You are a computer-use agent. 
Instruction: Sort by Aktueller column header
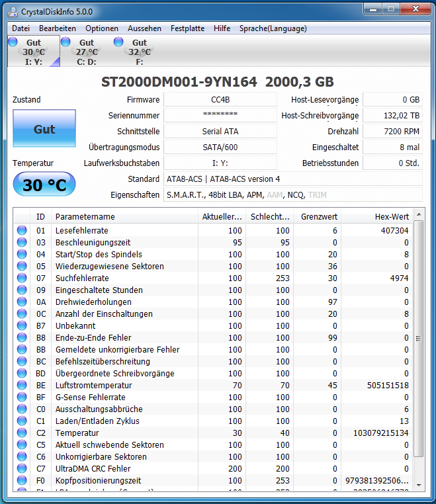click(x=222, y=217)
